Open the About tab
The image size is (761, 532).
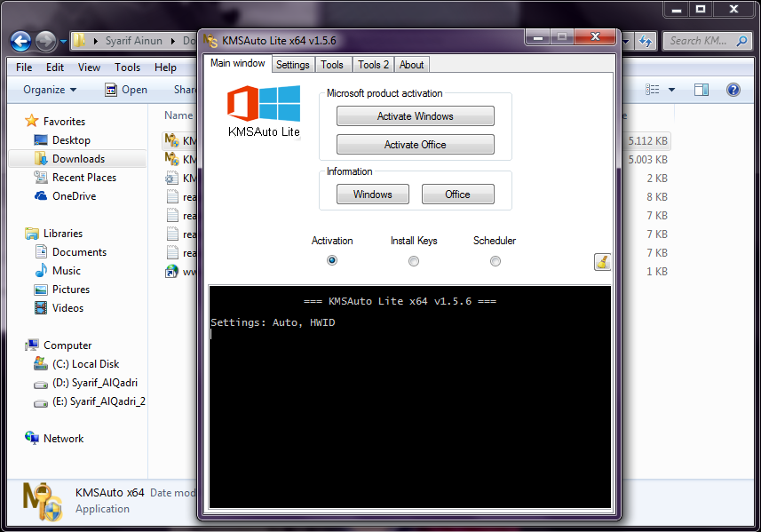point(411,65)
